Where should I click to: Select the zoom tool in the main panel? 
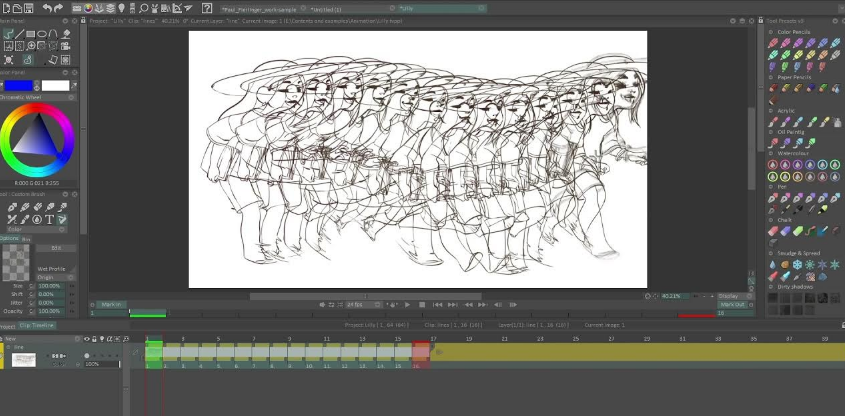(x=31, y=46)
